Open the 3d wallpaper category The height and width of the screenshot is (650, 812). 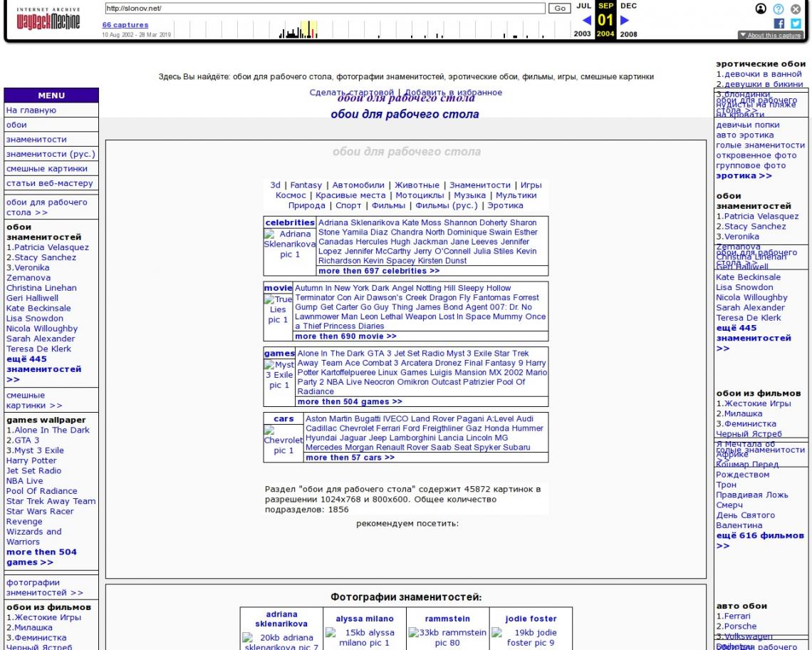coord(275,185)
